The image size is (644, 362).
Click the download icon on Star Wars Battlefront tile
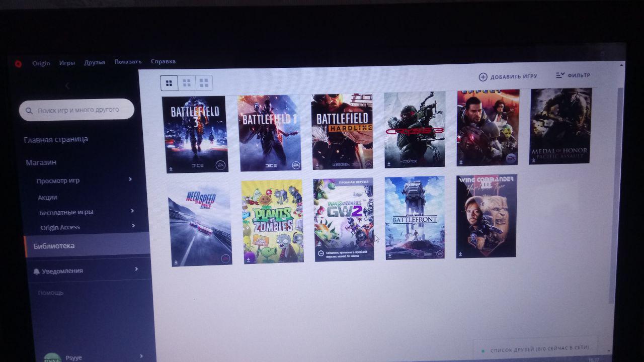point(390,255)
